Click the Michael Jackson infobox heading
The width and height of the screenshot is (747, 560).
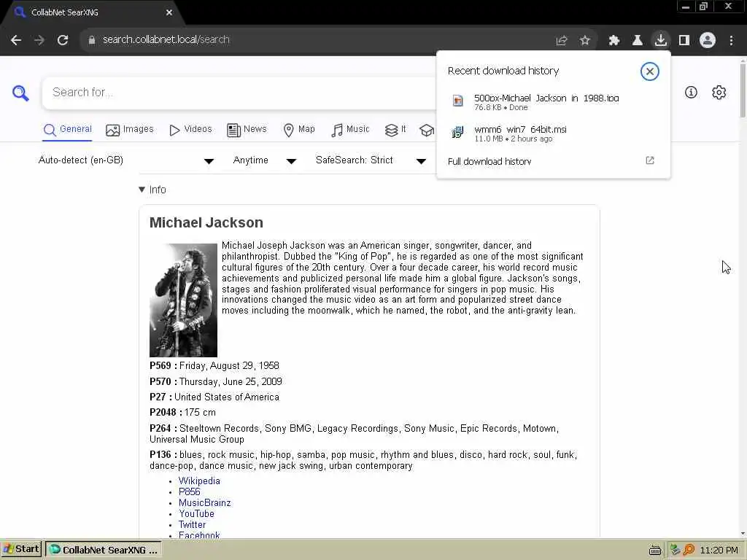[206, 222]
